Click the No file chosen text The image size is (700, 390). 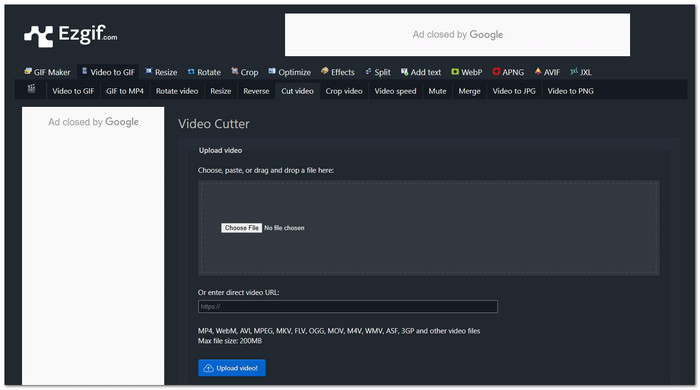tap(284, 228)
